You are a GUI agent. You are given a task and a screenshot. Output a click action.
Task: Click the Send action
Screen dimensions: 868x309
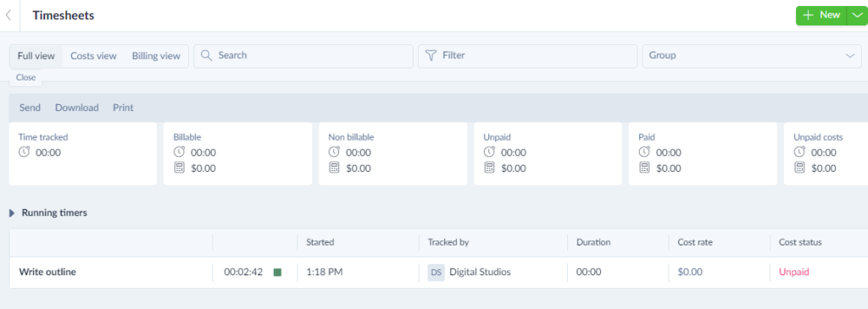click(x=30, y=108)
